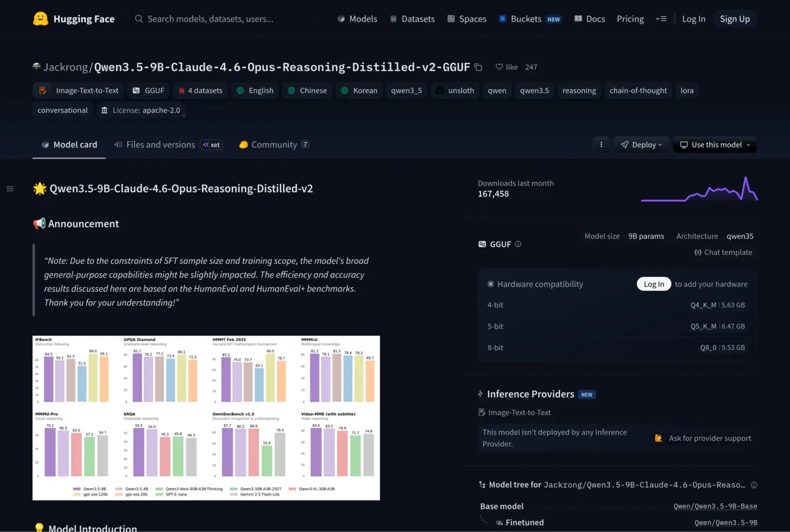The height and width of the screenshot is (532, 790).
Task: Open the three-dot more options menu
Action: [601, 144]
